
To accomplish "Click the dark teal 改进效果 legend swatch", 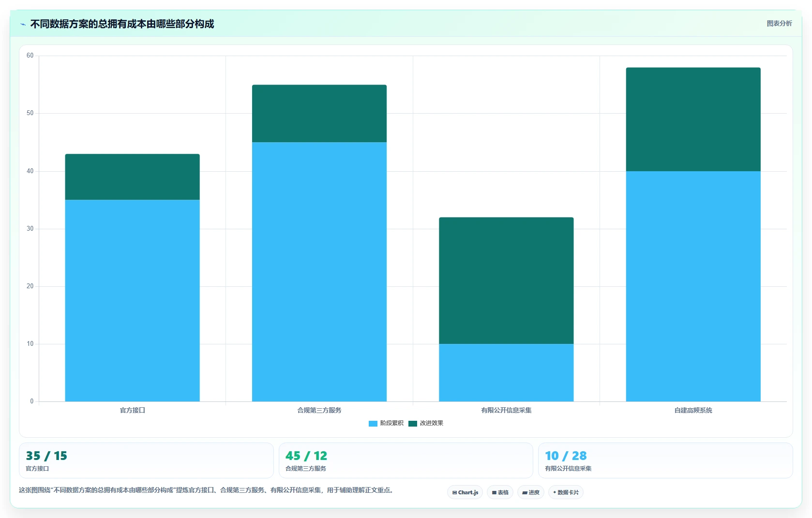I will tap(413, 424).
